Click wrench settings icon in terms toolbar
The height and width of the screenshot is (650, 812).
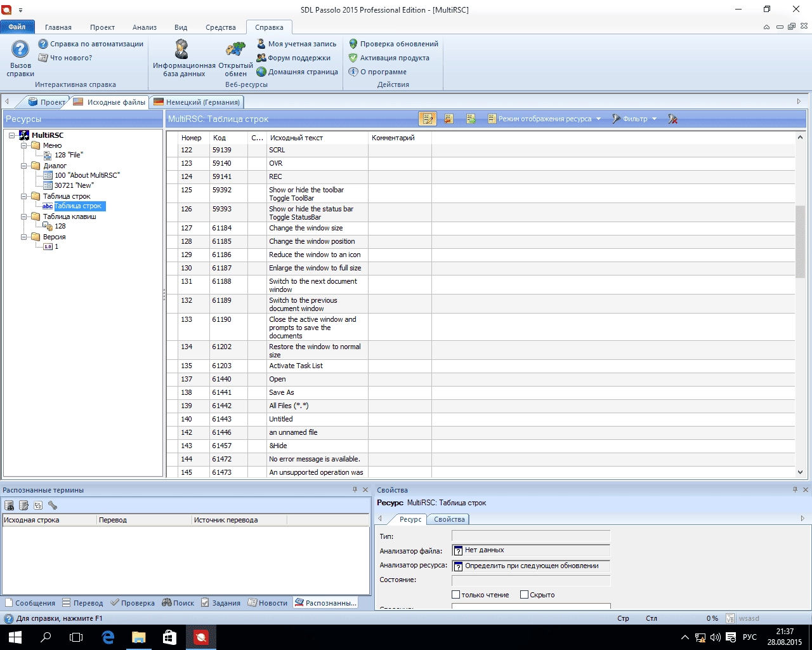tap(53, 505)
